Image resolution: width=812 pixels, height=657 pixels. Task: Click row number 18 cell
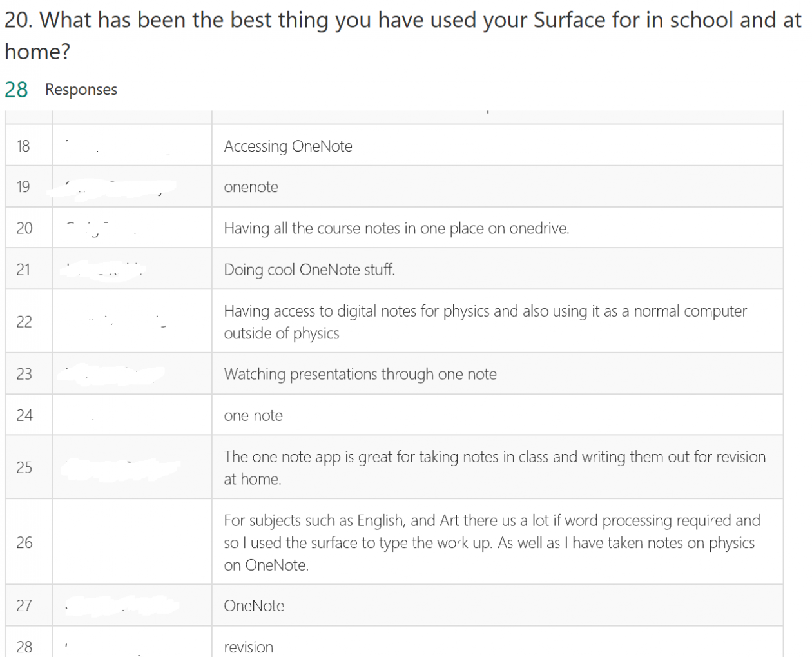pyautogui.click(x=29, y=145)
